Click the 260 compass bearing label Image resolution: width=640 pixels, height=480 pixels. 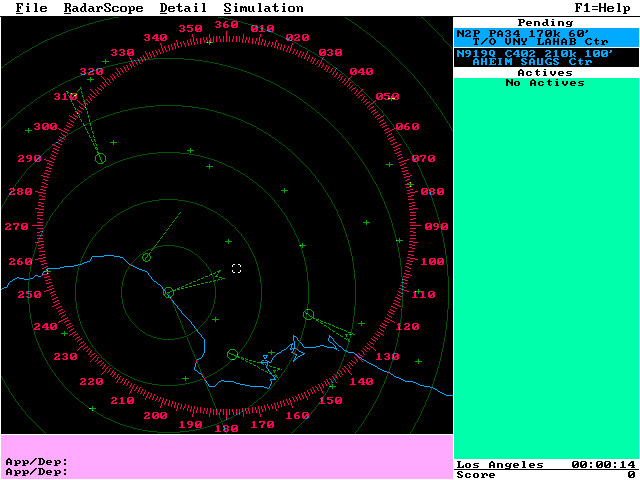click(20, 261)
